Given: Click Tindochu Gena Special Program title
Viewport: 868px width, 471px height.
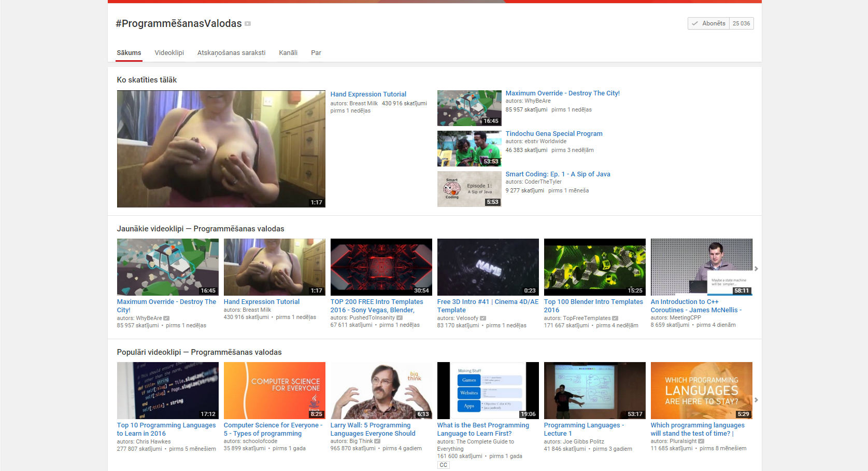Looking at the screenshot, I should [x=554, y=134].
